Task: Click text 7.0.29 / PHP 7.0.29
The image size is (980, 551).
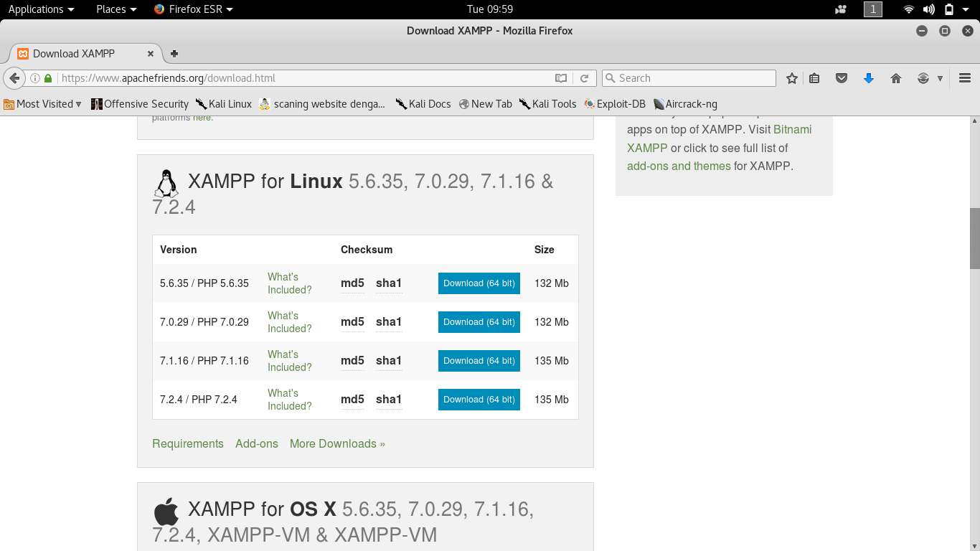Action: click(204, 322)
